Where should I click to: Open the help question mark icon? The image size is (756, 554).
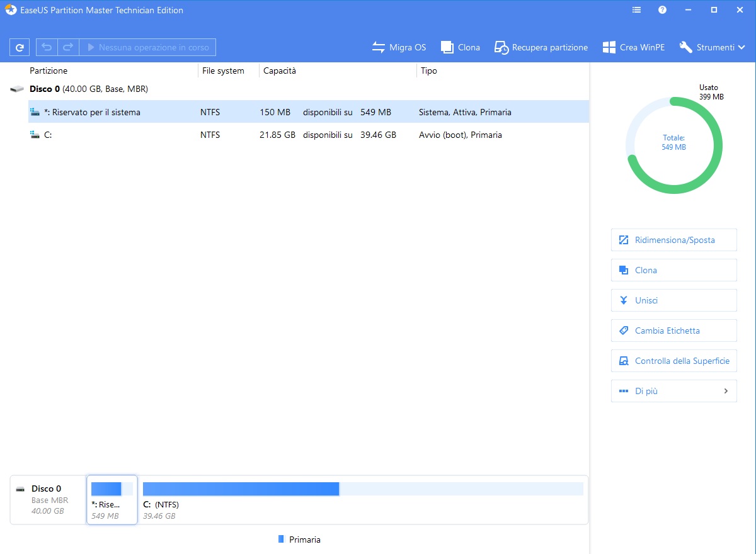(662, 10)
